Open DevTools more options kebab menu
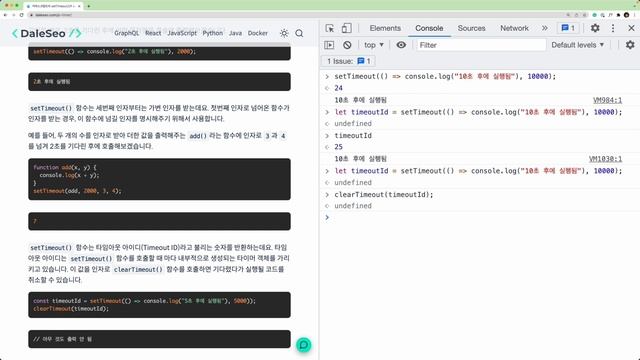The image size is (640, 360). [x=613, y=28]
